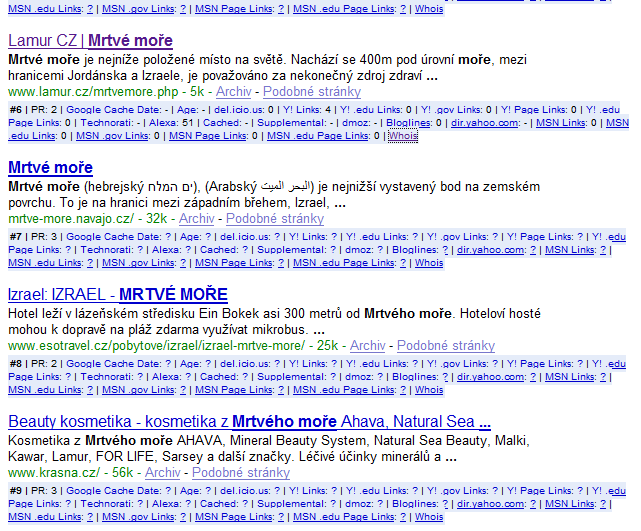Click dmoz in the #7 stats row
The height and width of the screenshot is (531, 641).
(359, 250)
